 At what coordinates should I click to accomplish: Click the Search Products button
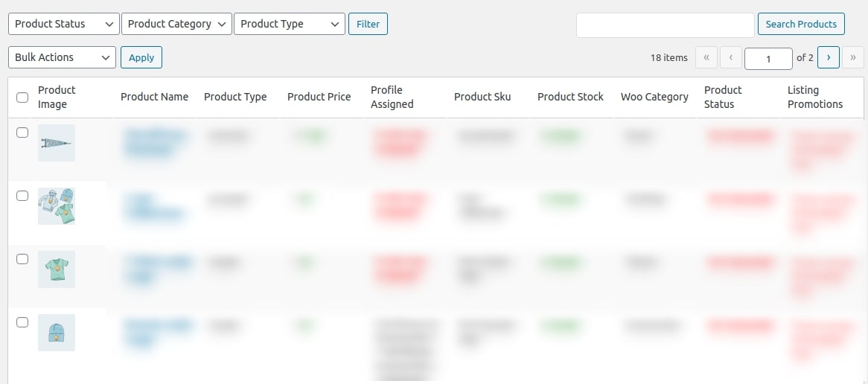coord(801,24)
